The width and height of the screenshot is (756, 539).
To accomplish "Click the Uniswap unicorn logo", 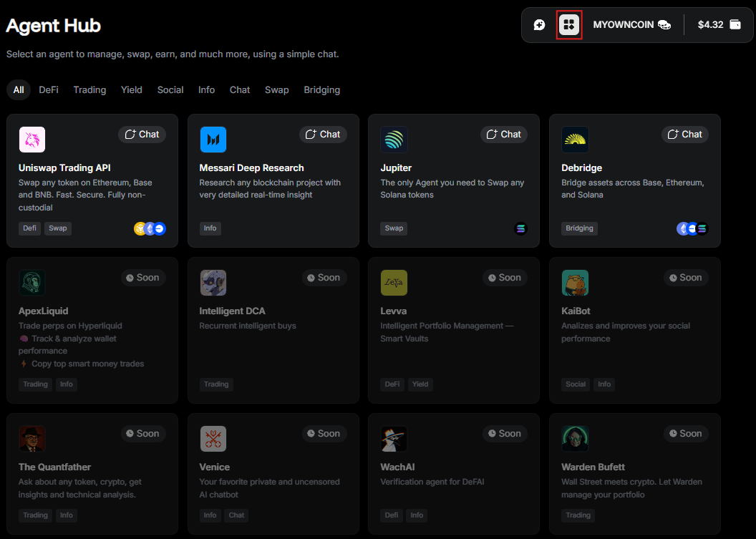I will pos(31,140).
